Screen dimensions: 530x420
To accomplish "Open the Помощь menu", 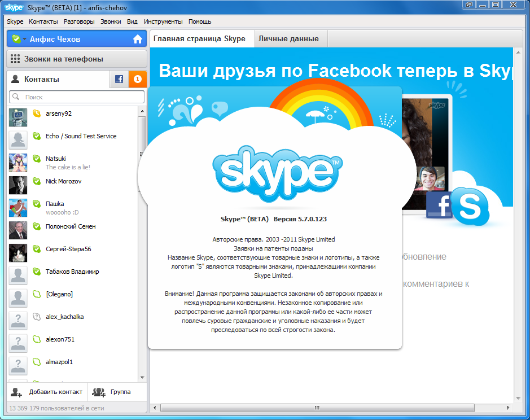I will pos(200,21).
